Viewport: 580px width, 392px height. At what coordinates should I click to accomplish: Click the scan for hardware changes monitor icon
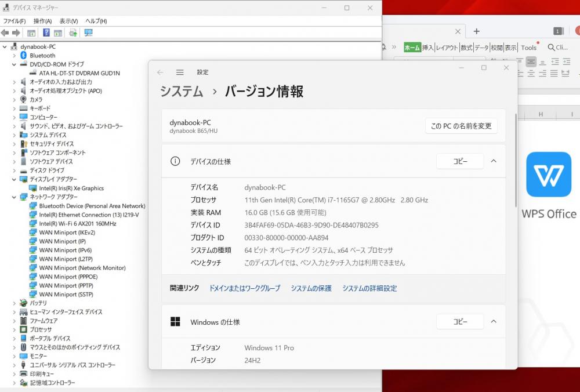tap(89, 33)
